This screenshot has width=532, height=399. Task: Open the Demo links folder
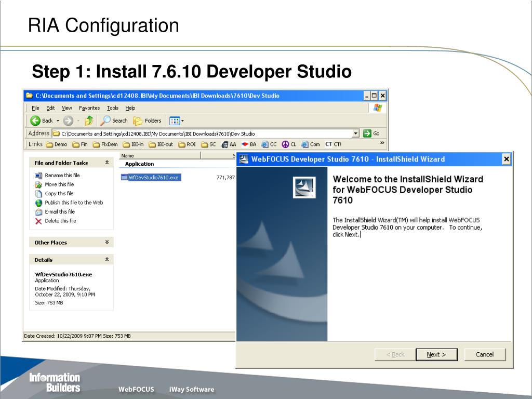pos(56,144)
